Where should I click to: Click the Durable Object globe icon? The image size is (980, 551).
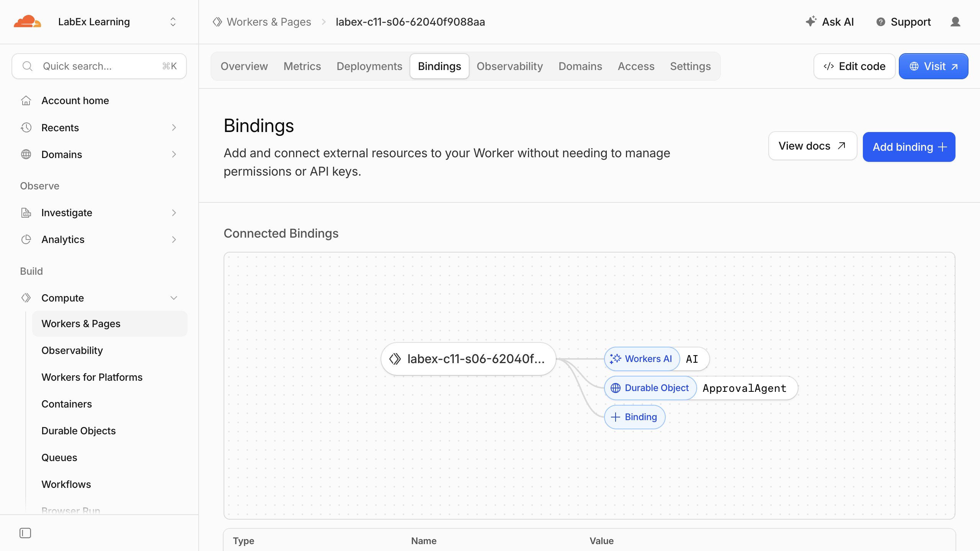click(616, 388)
